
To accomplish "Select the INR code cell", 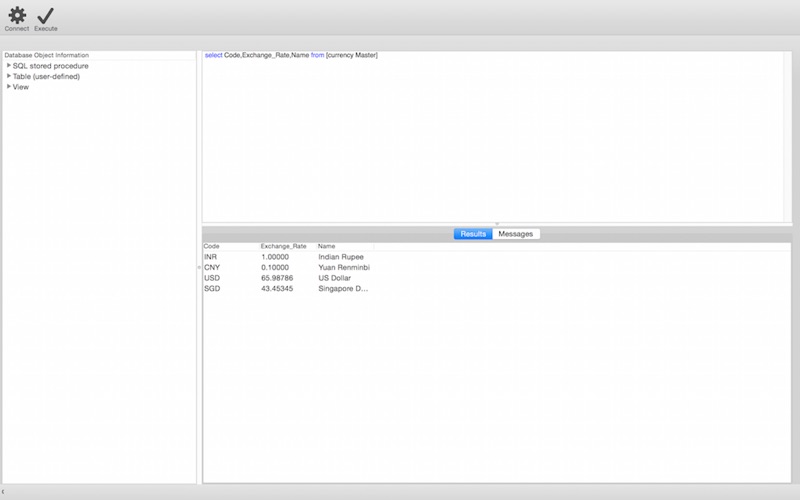I will tap(210, 257).
